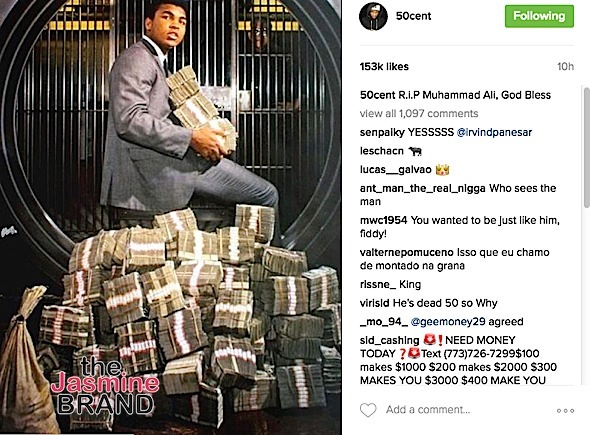View the 153k likes list
Screen dimensions: 590x435
(x=384, y=67)
